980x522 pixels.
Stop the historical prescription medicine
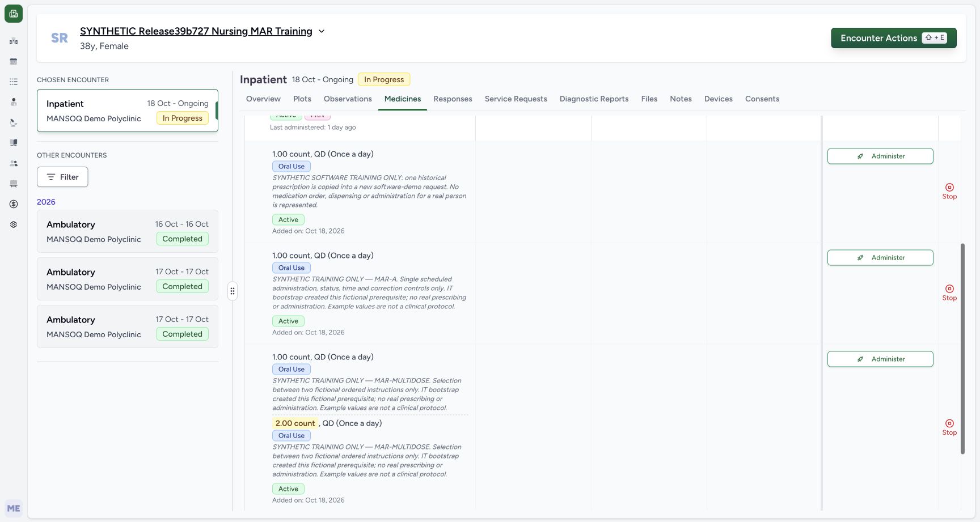tap(949, 191)
